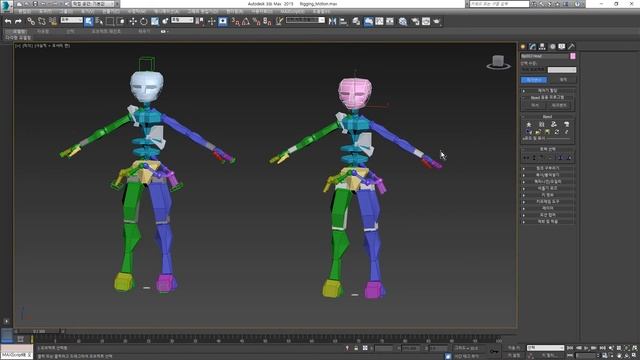This screenshot has width=640, height=360.
Task: Click the Go to Start playback button
Action: click(x=570, y=348)
